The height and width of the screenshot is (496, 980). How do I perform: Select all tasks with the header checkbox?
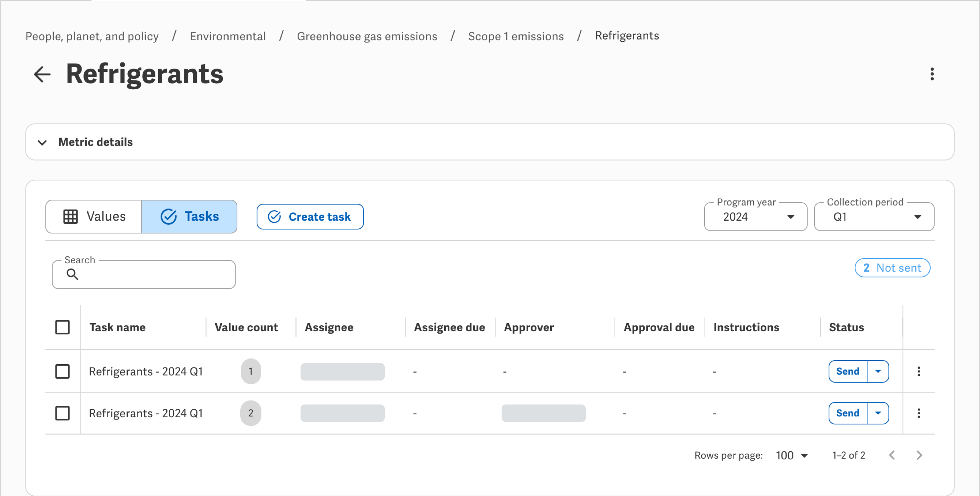pyautogui.click(x=63, y=327)
